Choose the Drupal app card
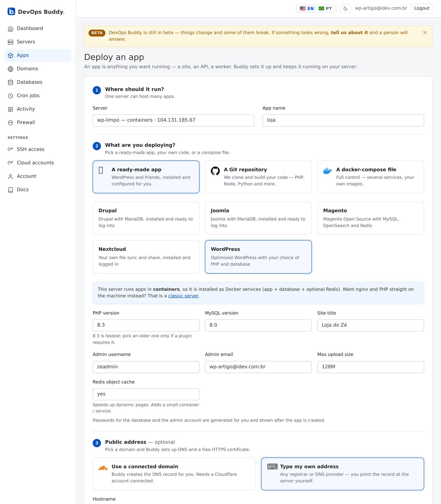The height and width of the screenshot is (504, 441). coord(146,218)
